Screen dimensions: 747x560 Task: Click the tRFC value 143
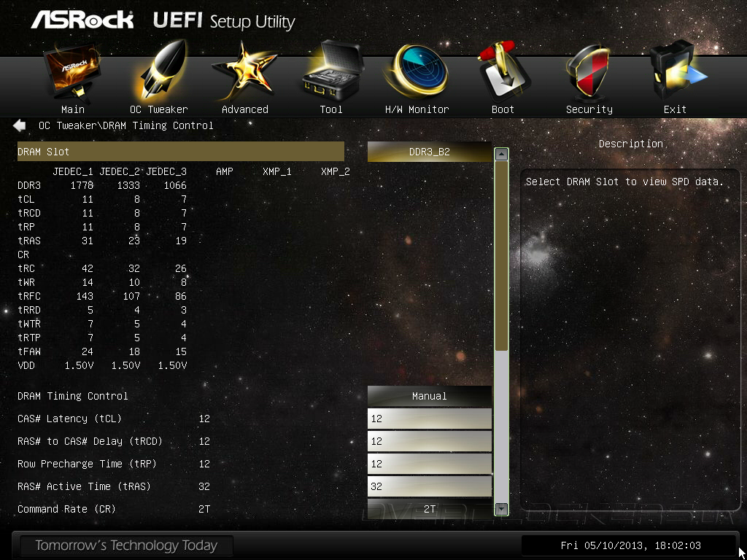tap(85, 296)
